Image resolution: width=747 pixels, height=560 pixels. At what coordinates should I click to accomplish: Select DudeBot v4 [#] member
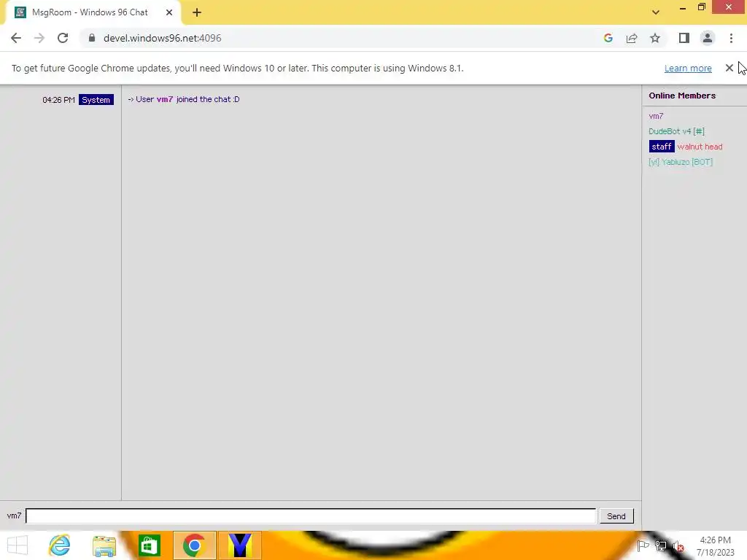(x=676, y=131)
